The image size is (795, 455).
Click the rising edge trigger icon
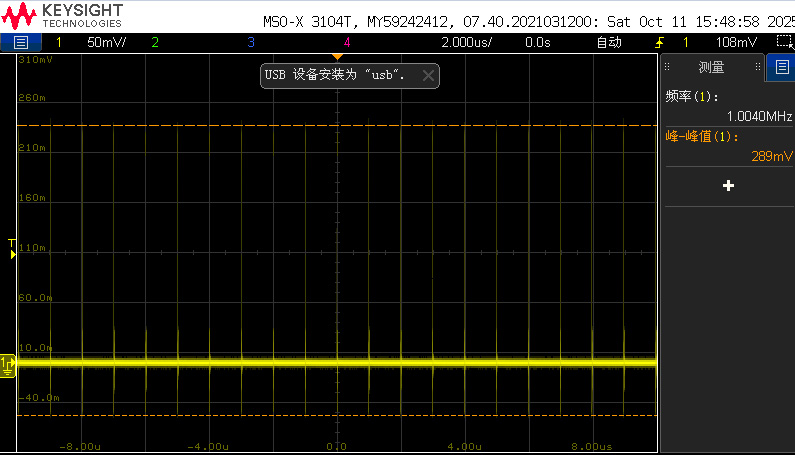click(660, 43)
